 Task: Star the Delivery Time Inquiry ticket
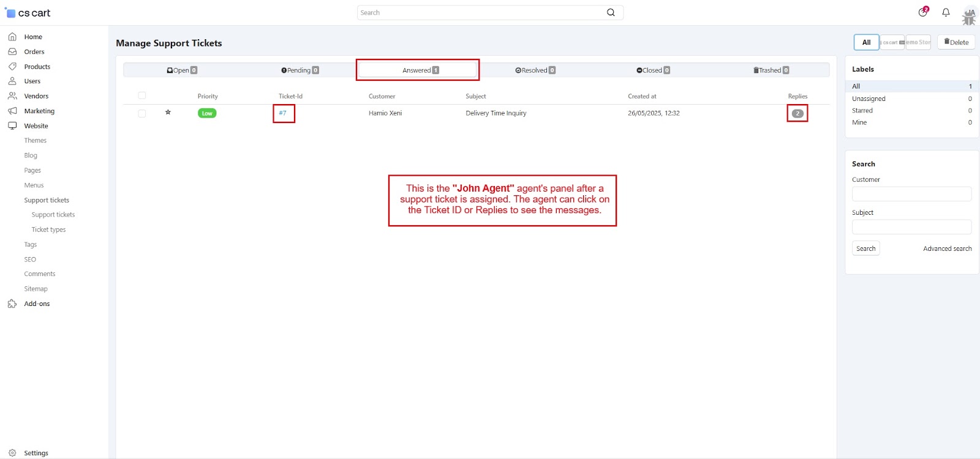point(168,113)
